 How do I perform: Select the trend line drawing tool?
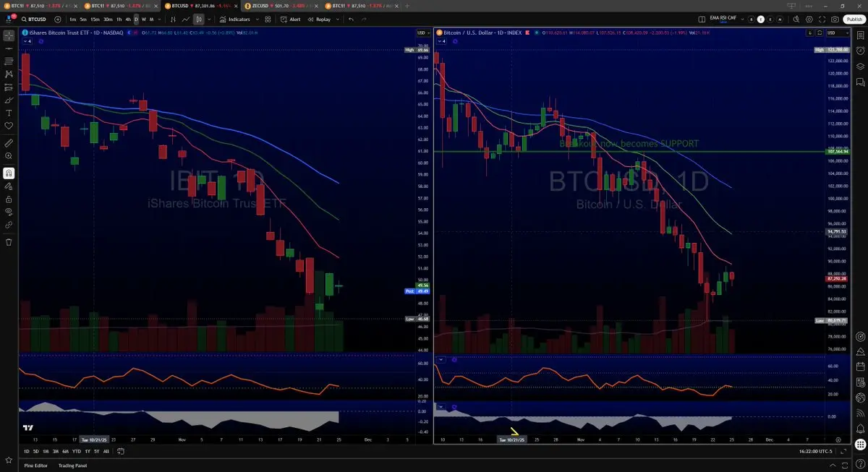click(9, 48)
